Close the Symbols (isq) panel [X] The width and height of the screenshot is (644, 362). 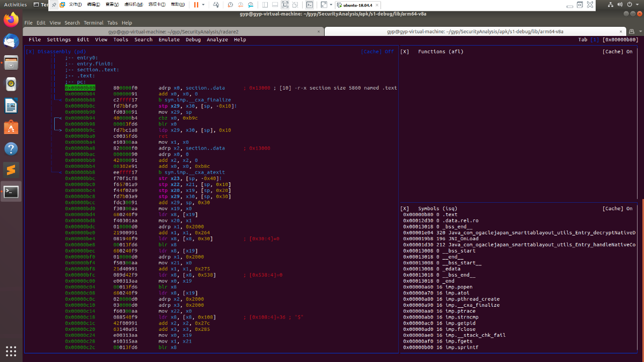pyautogui.click(x=405, y=209)
